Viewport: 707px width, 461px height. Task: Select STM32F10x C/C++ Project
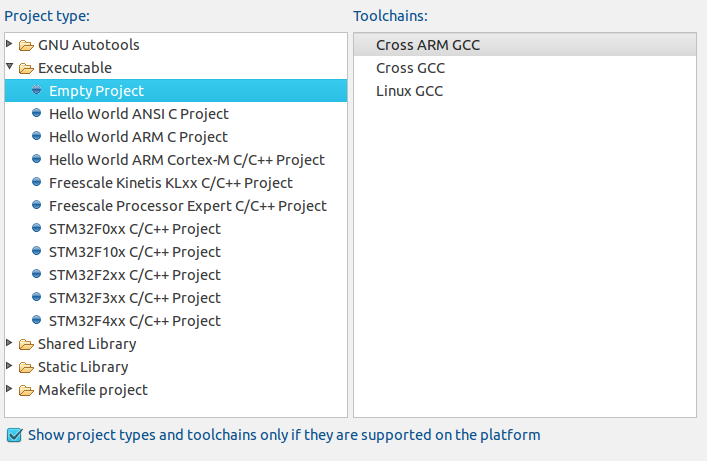(135, 252)
